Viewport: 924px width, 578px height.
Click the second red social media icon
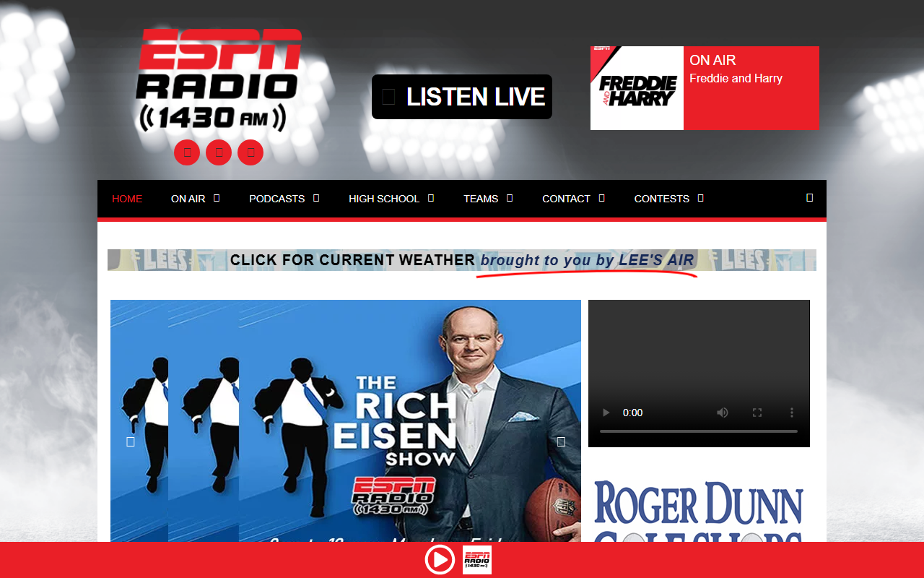point(219,152)
